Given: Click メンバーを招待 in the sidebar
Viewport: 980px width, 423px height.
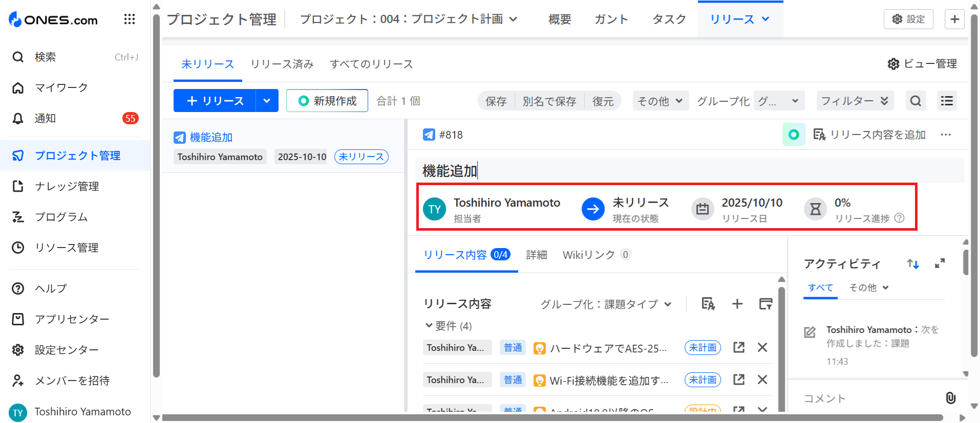Looking at the screenshot, I should 75,381.
